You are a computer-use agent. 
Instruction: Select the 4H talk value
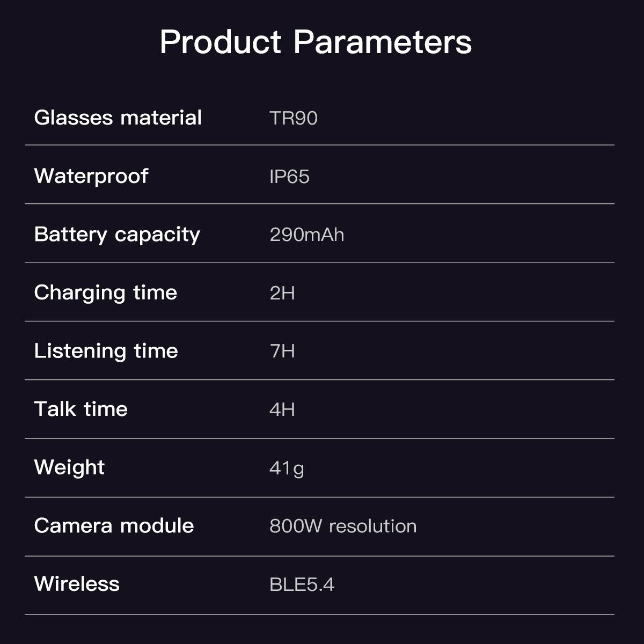pos(282,410)
